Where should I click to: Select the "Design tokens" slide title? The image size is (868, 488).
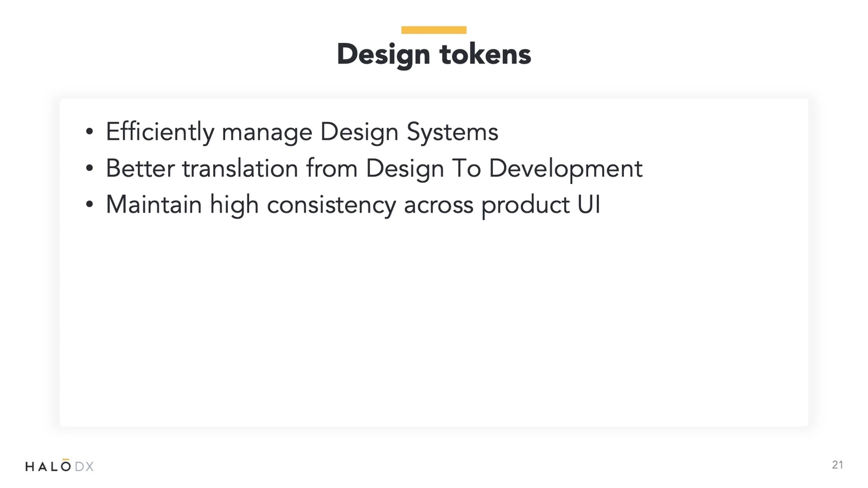433,54
